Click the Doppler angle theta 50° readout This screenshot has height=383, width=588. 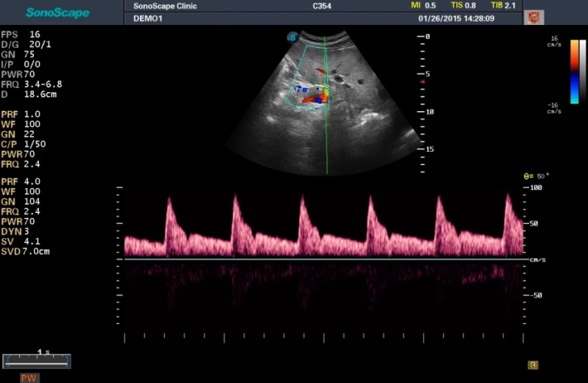tap(536, 177)
